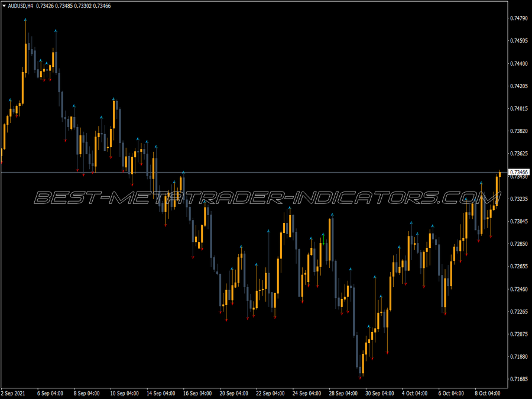Click the 0.74400 price scale label
532x399 pixels.
519,63
